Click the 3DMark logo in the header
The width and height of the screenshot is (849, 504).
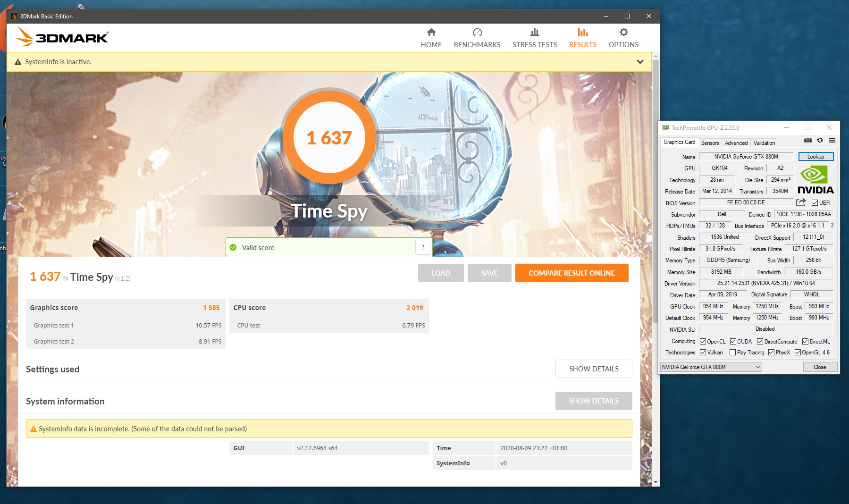(x=62, y=37)
